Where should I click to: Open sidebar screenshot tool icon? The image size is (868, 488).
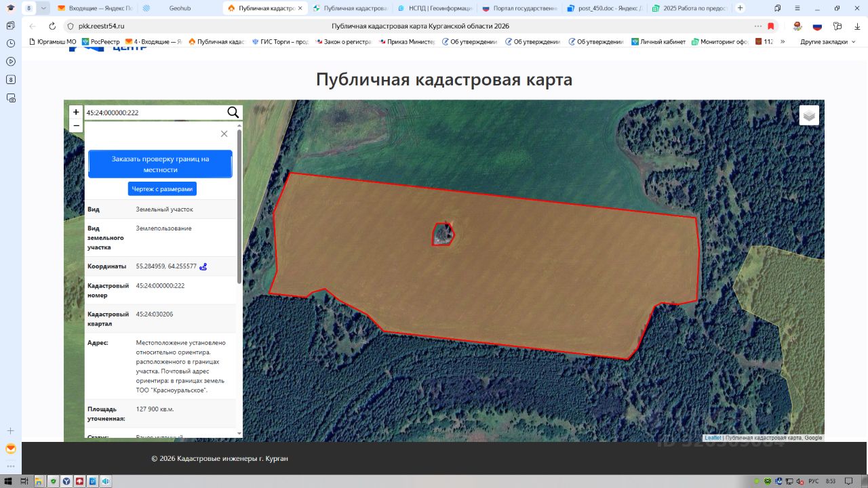point(11,98)
